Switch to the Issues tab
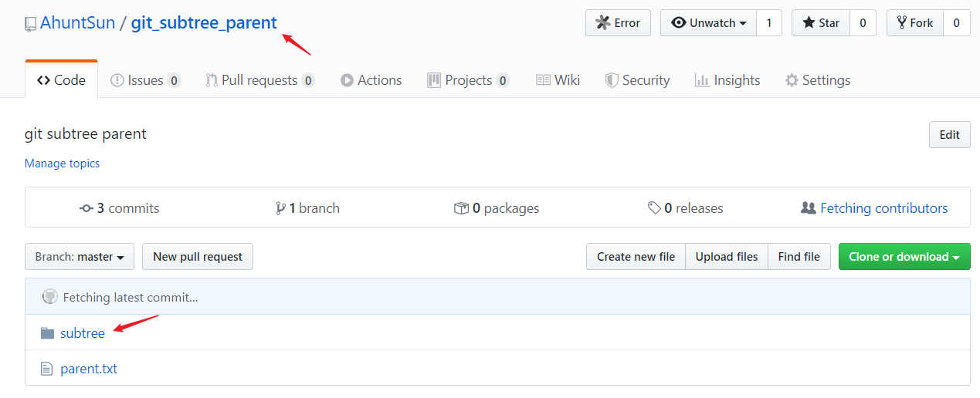 point(145,80)
